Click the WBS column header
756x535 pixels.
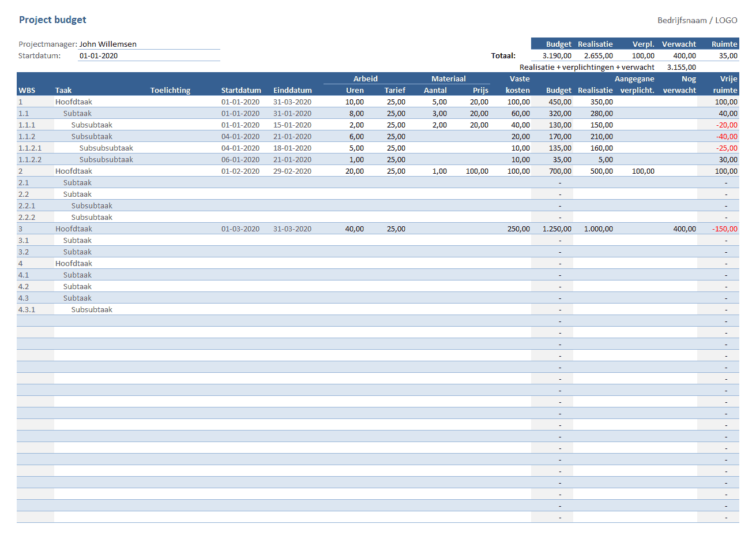coord(27,91)
